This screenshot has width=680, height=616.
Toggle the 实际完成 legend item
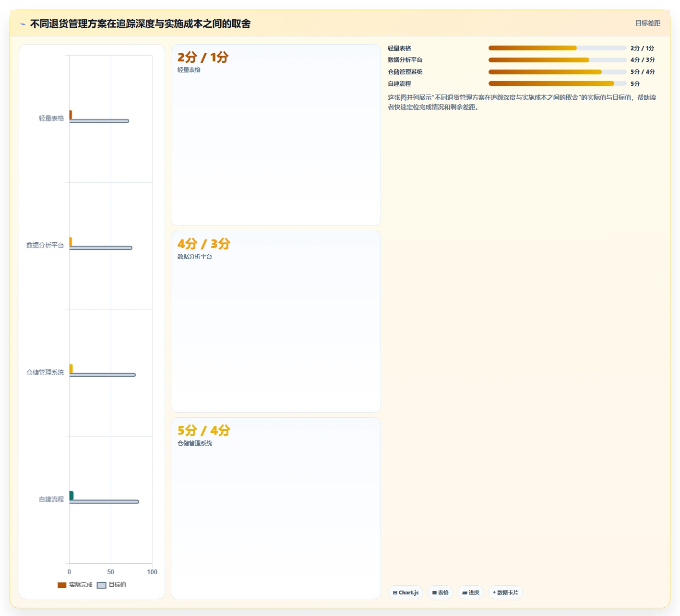click(x=75, y=585)
